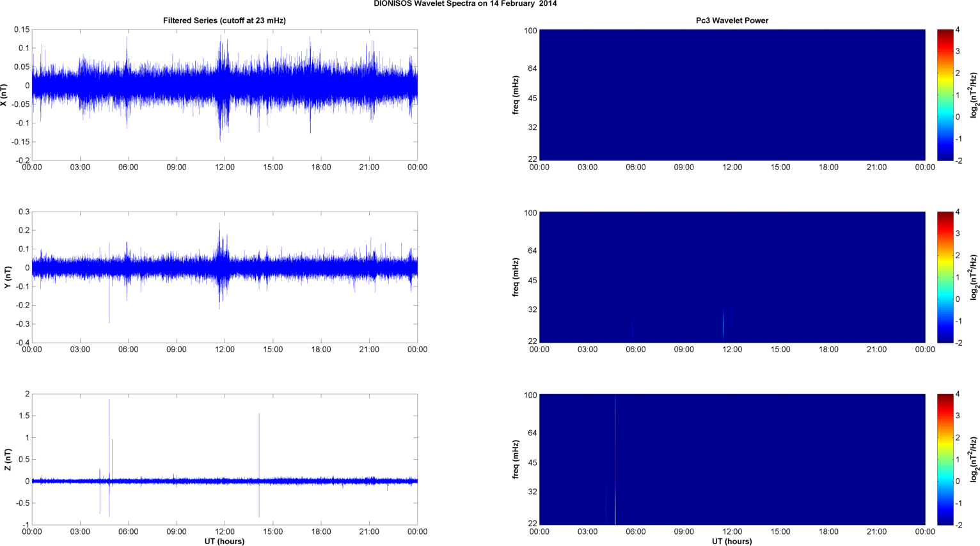Click freq (mHz) label of top wavelet plot
Screen dimensions: 980x546
[516, 95]
